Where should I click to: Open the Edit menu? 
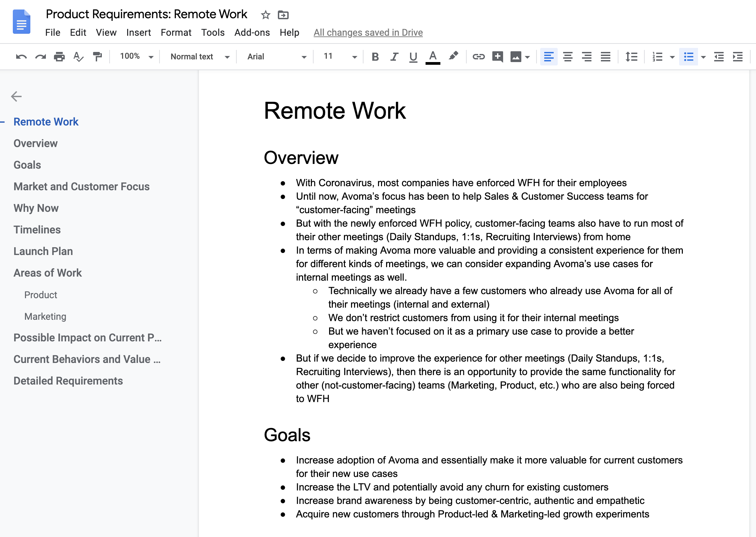(x=78, y=32)
